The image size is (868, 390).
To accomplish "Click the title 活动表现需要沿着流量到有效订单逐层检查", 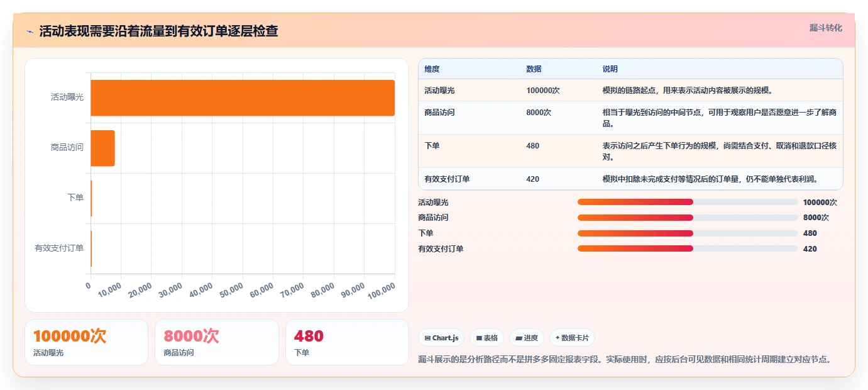I will point(158,31).
